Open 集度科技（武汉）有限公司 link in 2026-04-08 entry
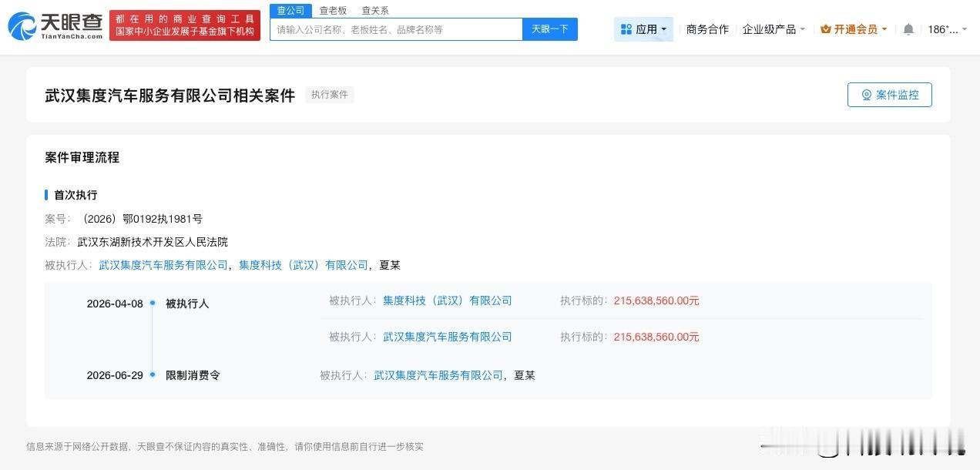 tap(448, 300)
